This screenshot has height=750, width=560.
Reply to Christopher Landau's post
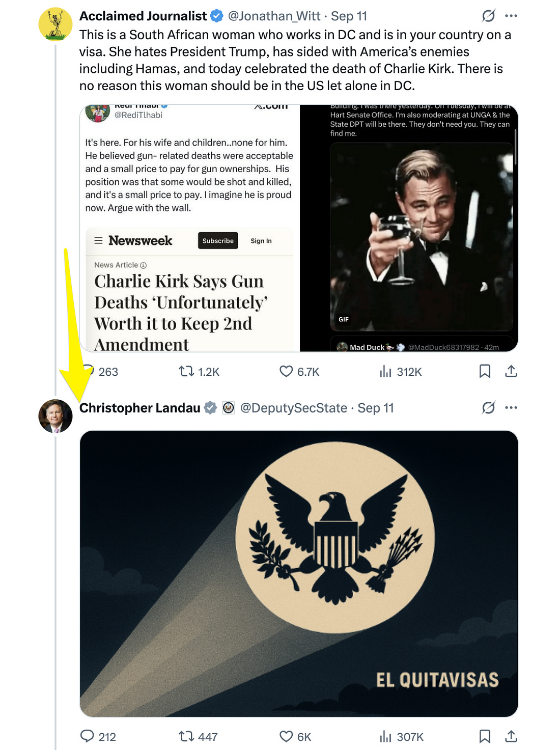coord(88,736)
